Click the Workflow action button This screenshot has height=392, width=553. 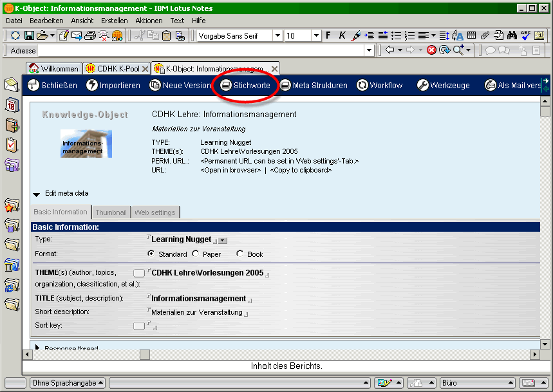click(379, 86)
